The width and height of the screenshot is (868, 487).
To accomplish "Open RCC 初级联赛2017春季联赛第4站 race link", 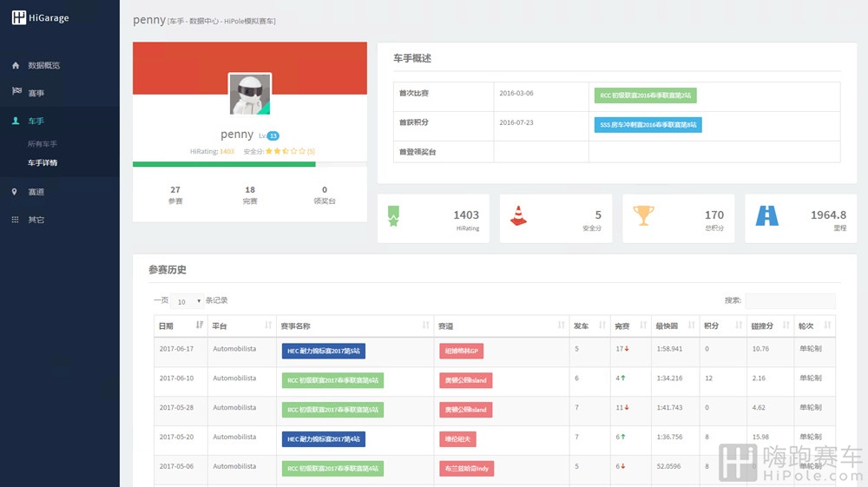I will click(x=332, y=468).
